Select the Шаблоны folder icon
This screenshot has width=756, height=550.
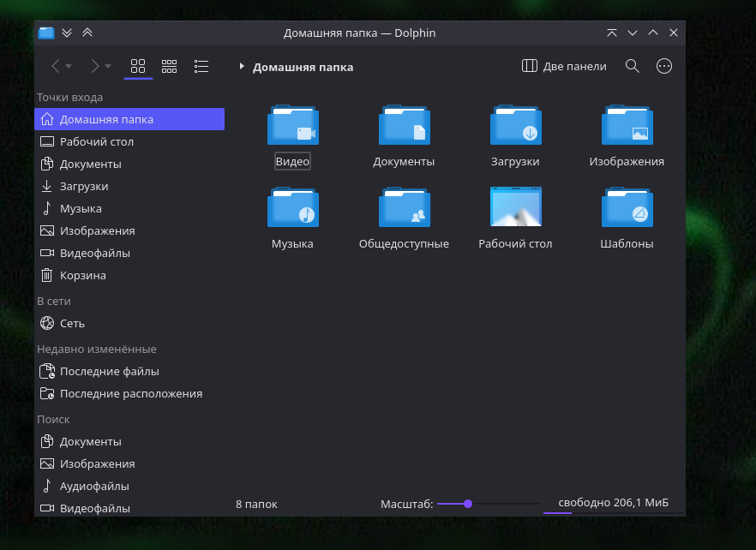(x=627, y=206)
